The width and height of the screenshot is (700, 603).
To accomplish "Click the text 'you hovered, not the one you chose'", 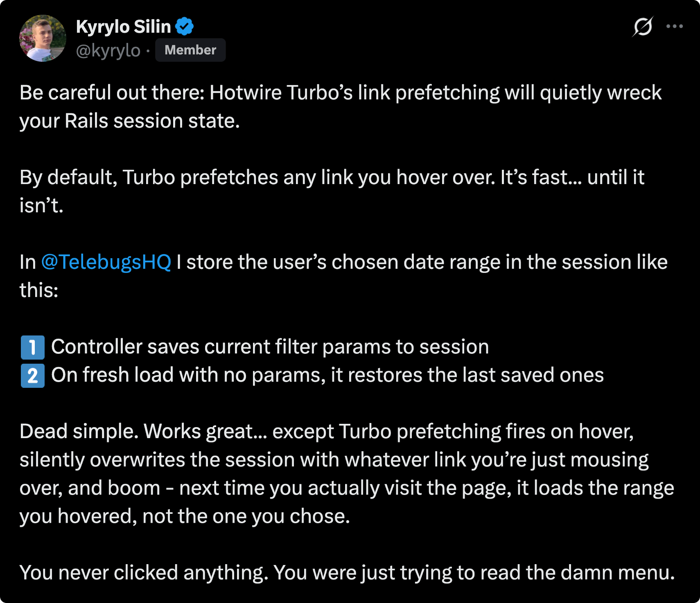I will coord(185,516).
